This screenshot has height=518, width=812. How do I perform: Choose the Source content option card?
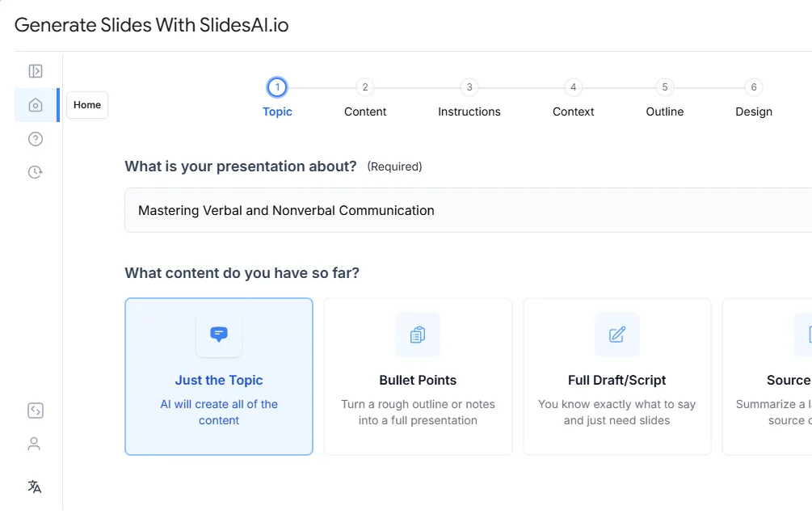[768, 377]
